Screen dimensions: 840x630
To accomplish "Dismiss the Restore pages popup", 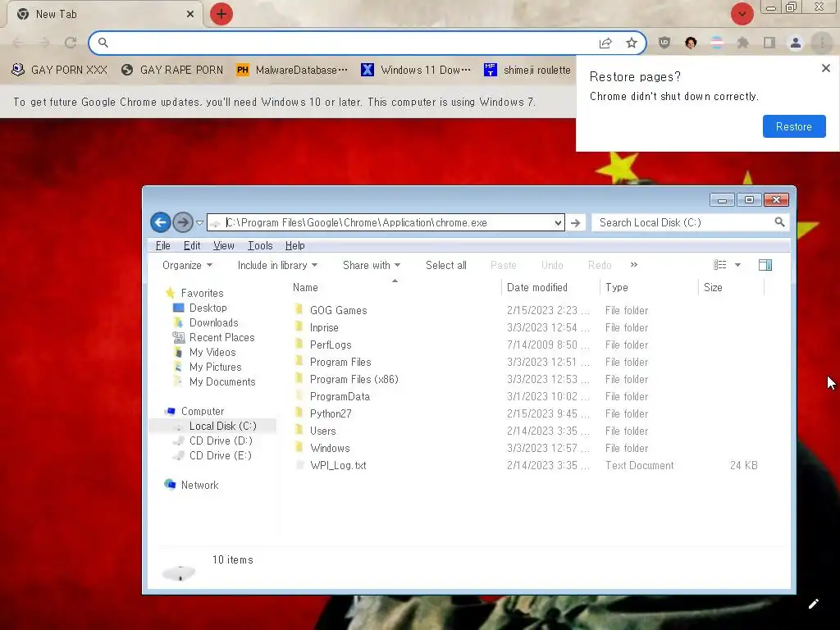I will pyautogui.click(x=825, y=68).
